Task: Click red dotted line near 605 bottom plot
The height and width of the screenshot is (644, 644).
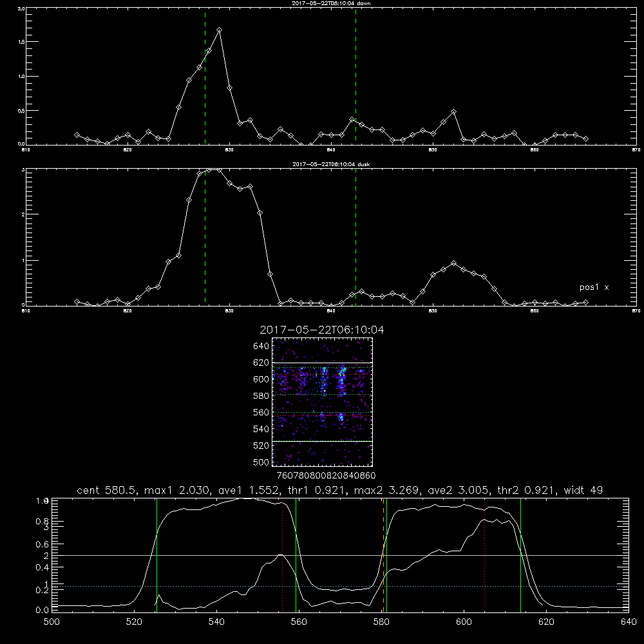Action: 485,555
